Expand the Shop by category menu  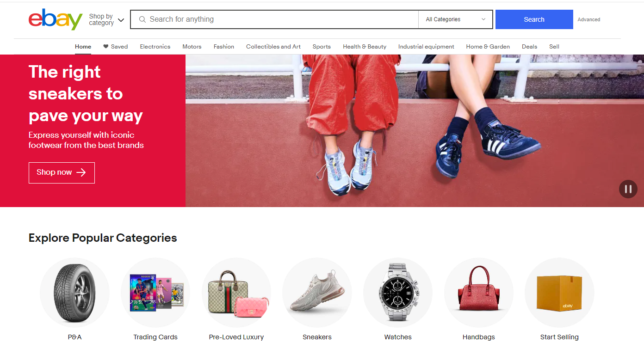(x=106, y=19)
